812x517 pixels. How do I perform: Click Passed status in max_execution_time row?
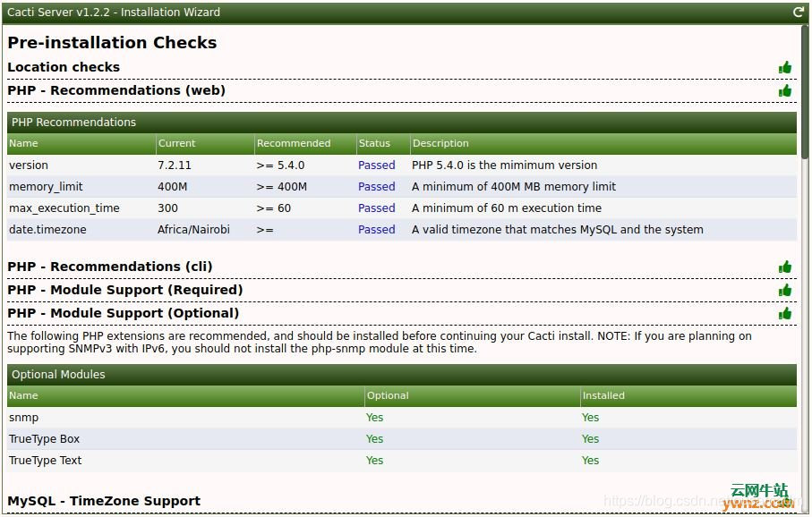coord(377,208)
